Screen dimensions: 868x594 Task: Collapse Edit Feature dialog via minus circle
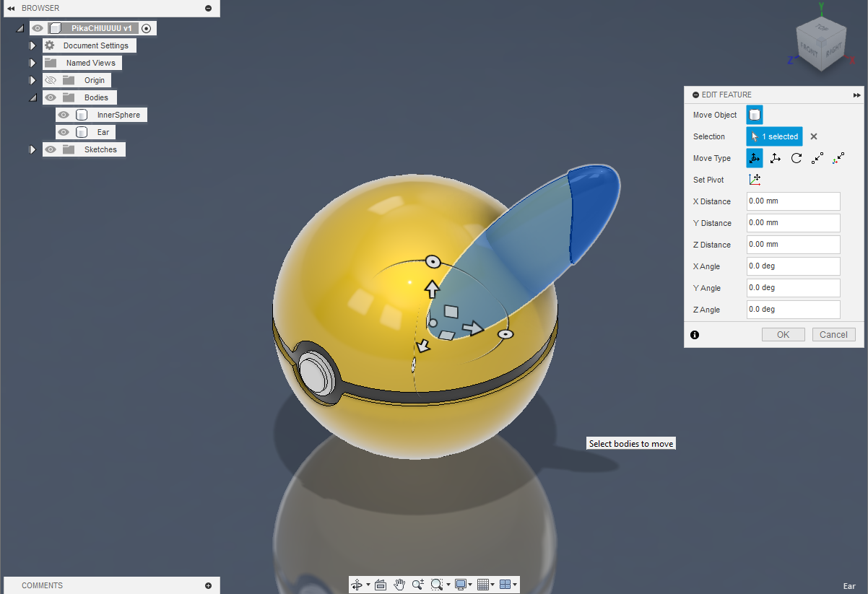[695, 95]
